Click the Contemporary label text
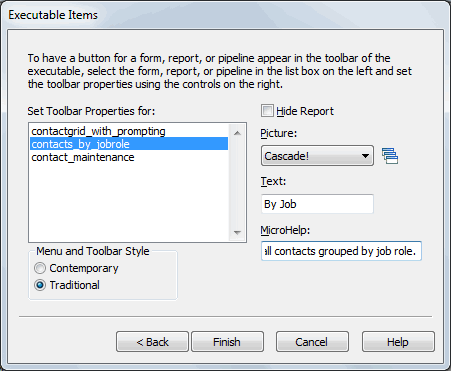Screen dimensions: 451x371 click(x=84, y=268)
